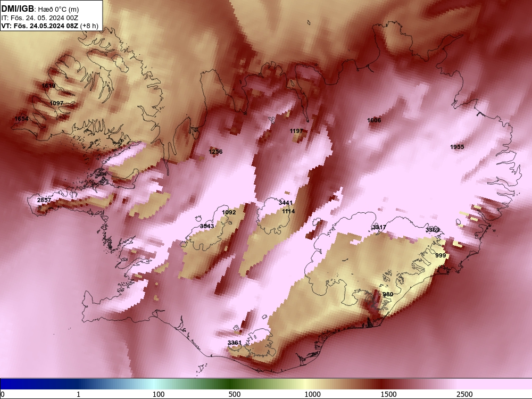Click the 1000 tick label on the legend

pyautogui.click(x=312, y=394)
